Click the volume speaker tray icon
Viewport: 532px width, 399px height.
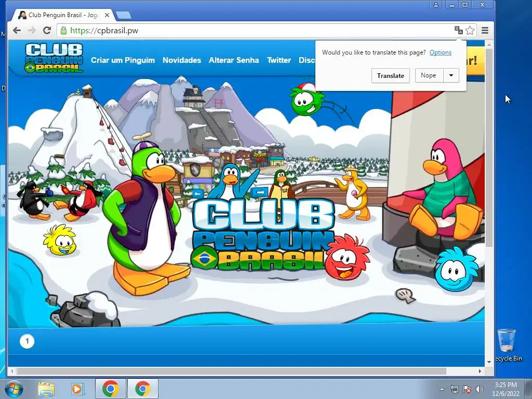click(480, 389)
